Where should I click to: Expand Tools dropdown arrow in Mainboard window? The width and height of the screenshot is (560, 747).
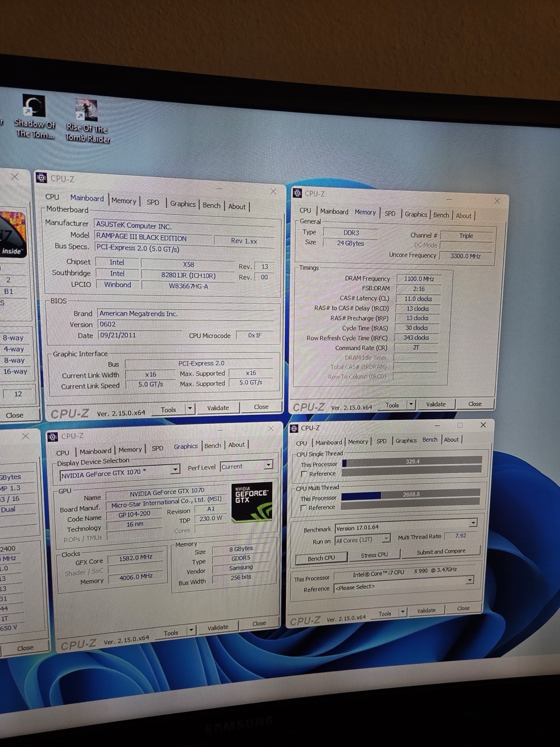click(x=190, y=409)
